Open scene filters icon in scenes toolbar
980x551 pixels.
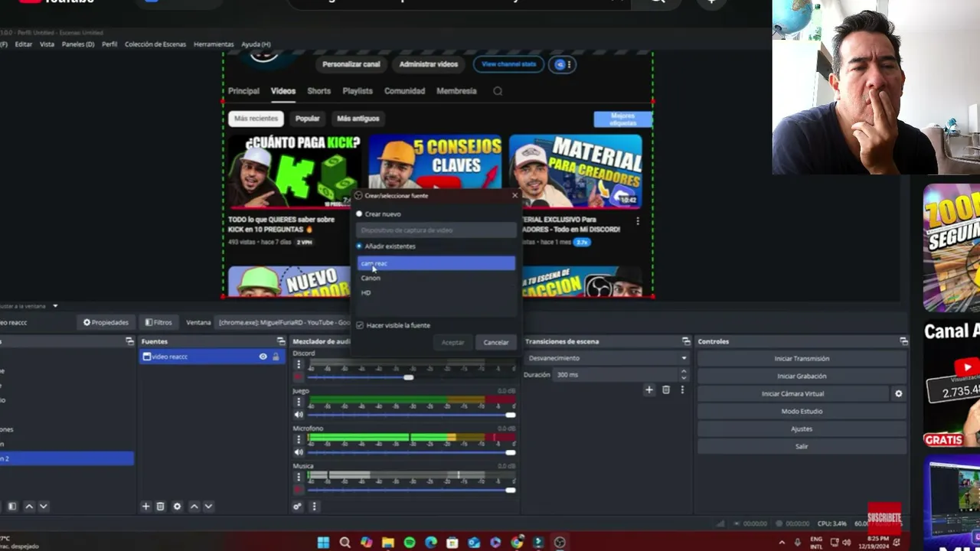pyautogui.click(x=11, y=507)
